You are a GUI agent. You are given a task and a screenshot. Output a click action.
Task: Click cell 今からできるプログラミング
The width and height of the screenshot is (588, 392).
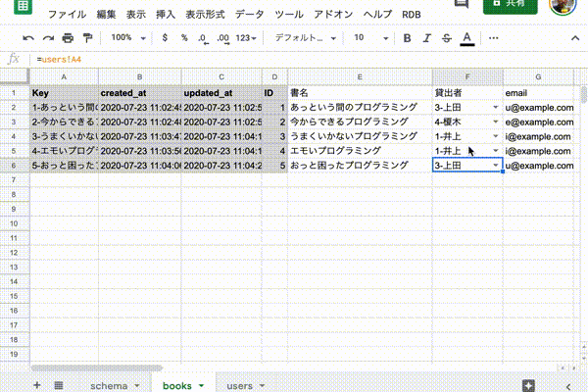click(x=360, y=122)
